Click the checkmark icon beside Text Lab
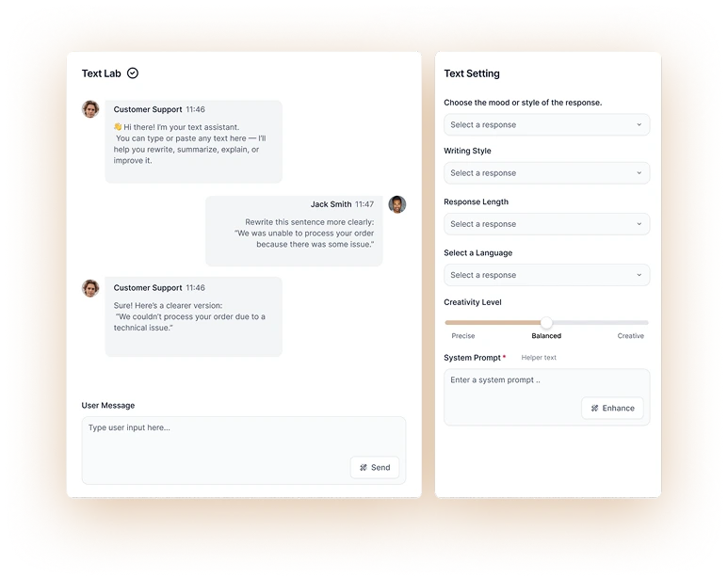The image size is (728, 580). pos(133,73)
